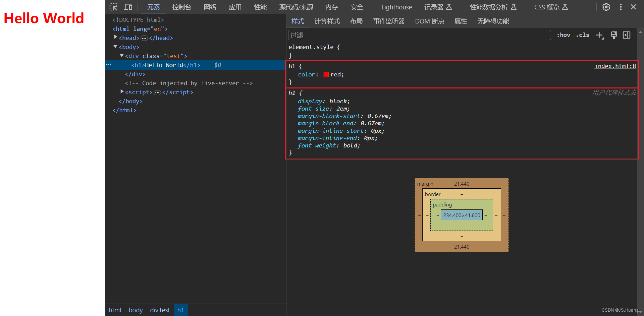
Task: Open the Lighthouse tab
Action: point(396,7)
